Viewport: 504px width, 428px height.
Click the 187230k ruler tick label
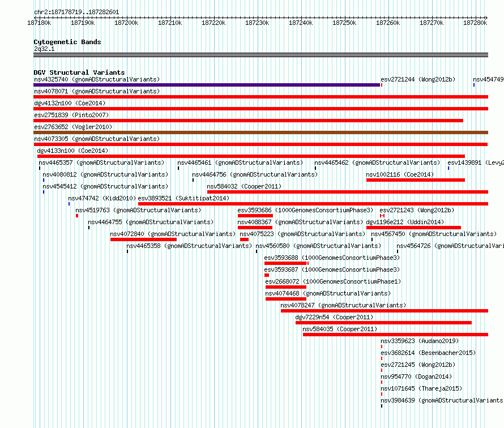(257, 23)
